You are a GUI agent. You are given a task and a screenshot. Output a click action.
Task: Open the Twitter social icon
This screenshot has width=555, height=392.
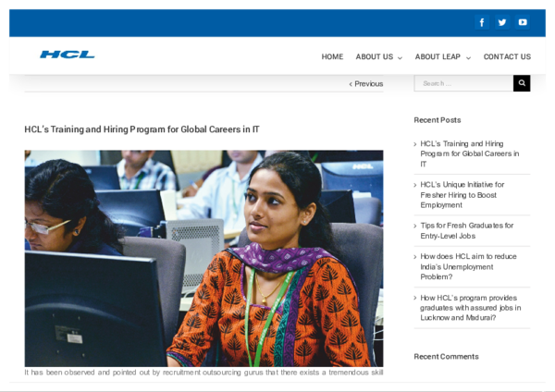click(x=502, y=22)
